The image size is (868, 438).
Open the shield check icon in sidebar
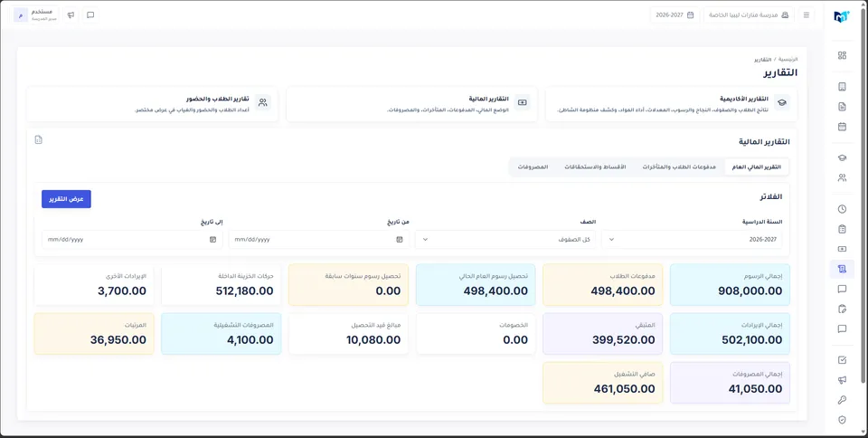click(x=842, y=420)
